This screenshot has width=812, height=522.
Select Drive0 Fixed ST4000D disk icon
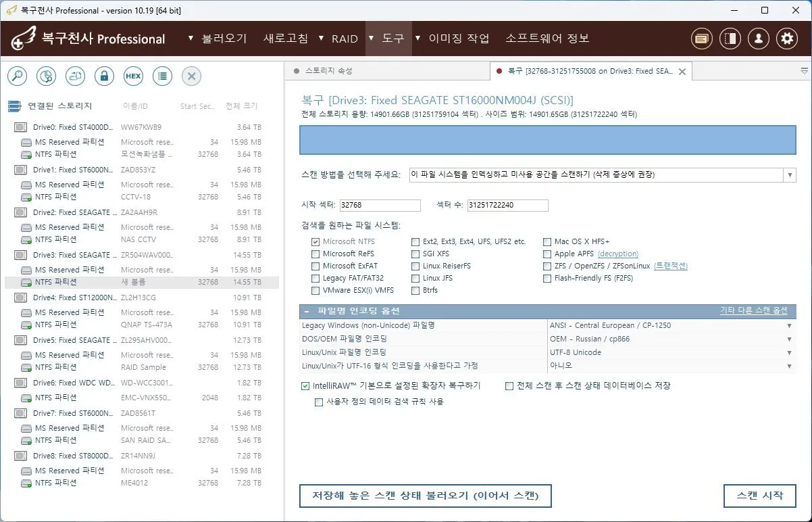[x=20, y=127]
